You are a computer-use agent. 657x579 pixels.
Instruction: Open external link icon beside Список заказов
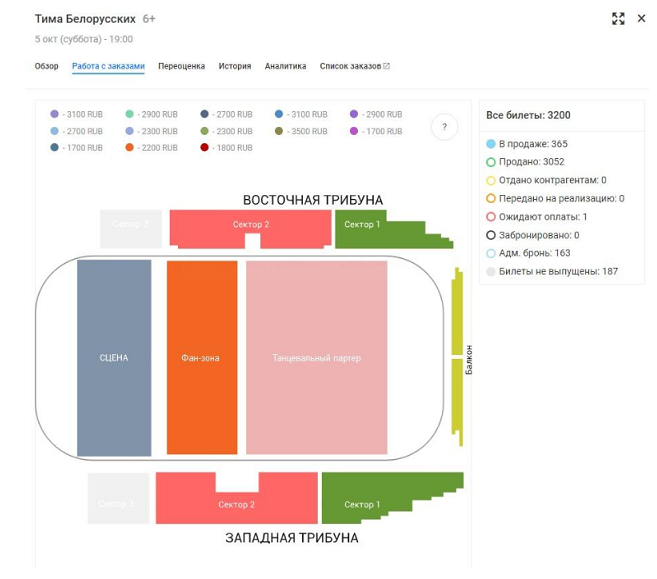click(386, 66)
